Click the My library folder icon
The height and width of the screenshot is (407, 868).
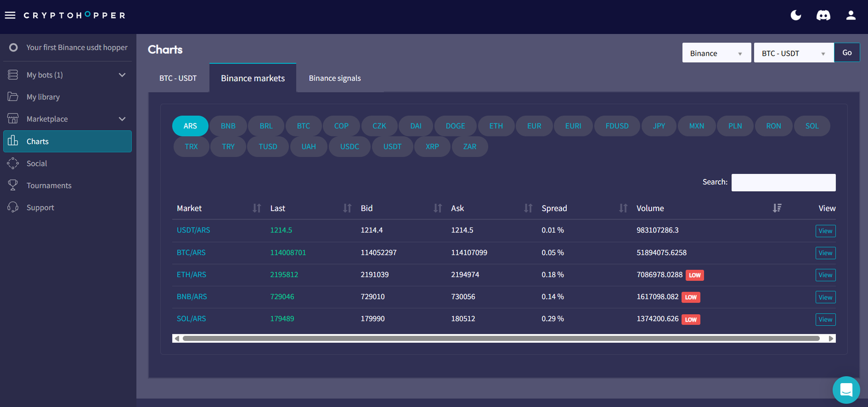pyautogui.click(x=13, y=96)
